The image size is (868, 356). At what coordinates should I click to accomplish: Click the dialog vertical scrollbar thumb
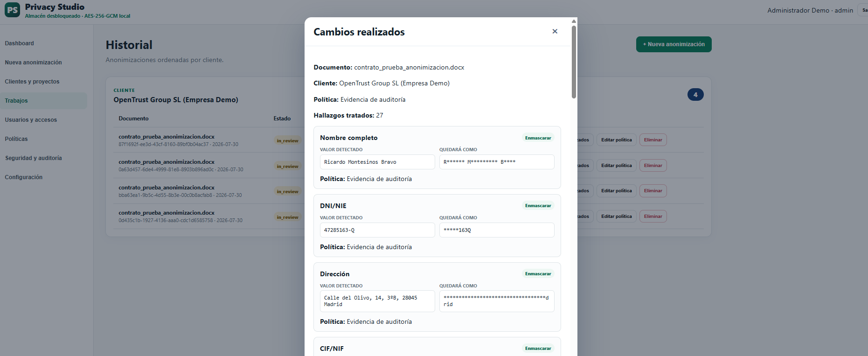point(574,62)
